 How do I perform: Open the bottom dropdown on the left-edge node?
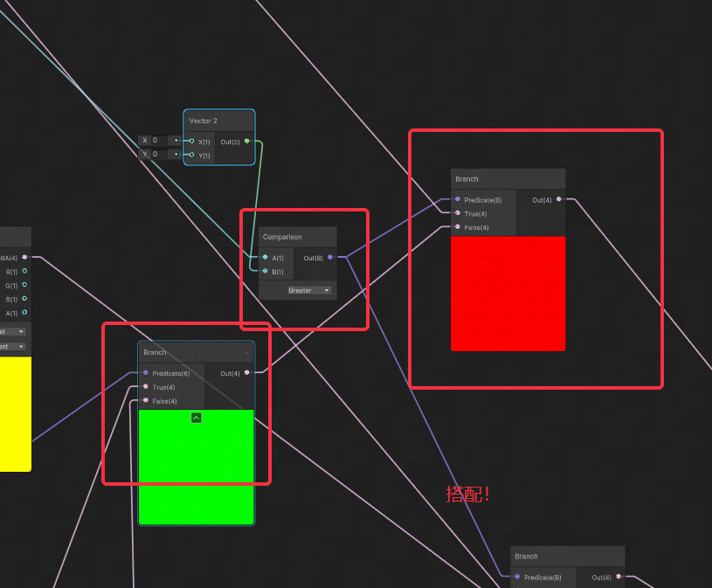[x=12, y=346]
